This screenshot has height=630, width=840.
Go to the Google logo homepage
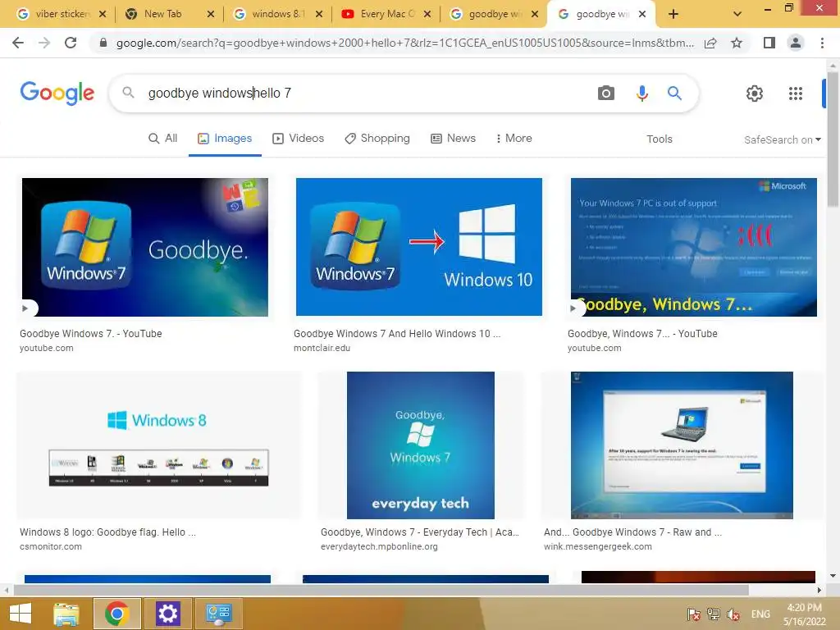[x=57, y=94]
